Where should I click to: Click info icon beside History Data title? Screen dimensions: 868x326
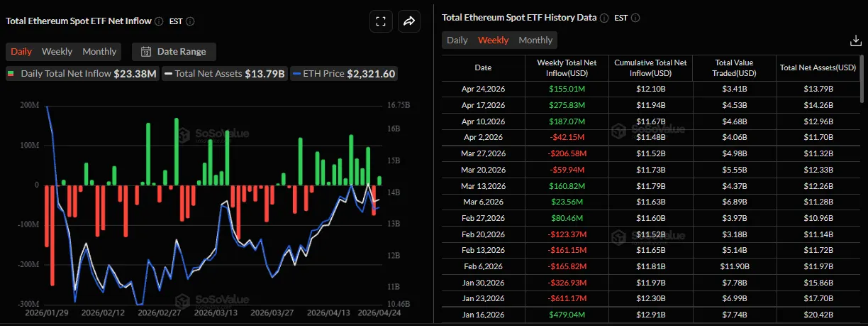tap(603, 18)
